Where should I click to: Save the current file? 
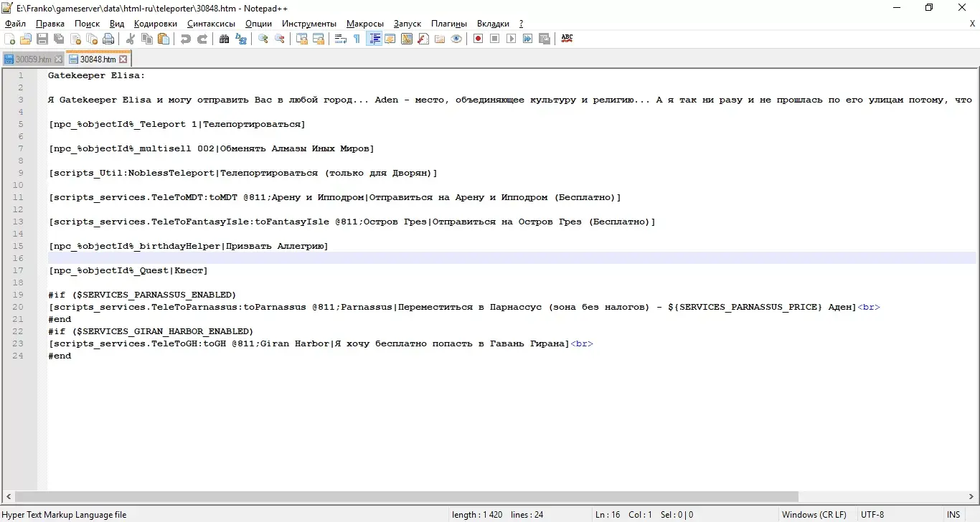pyautogui.click(x=42, y=39)
